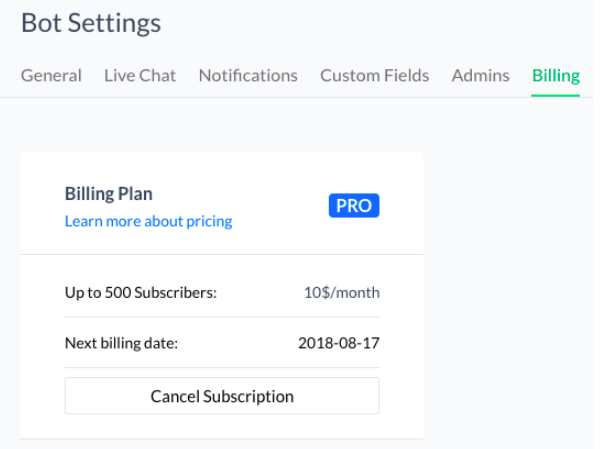Click the Billing Plan card title
This screenshot has width=600, height=449.
[108, 194]
